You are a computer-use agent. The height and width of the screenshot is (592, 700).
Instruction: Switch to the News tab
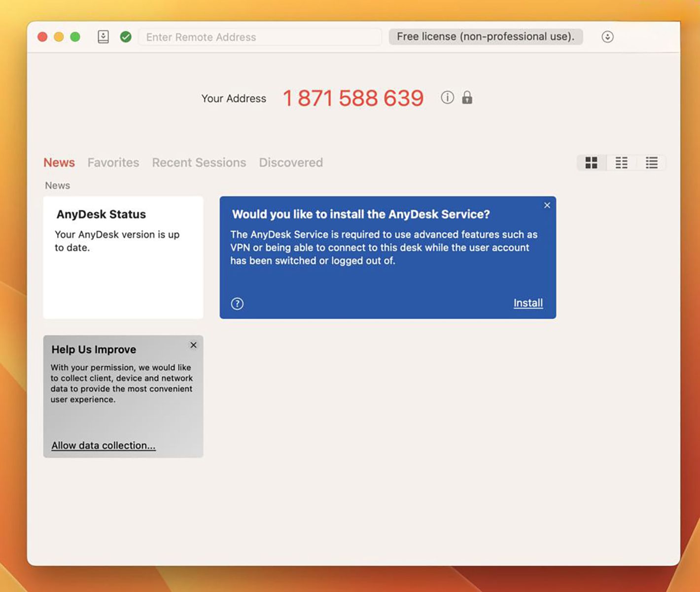[x=59, y=162]
